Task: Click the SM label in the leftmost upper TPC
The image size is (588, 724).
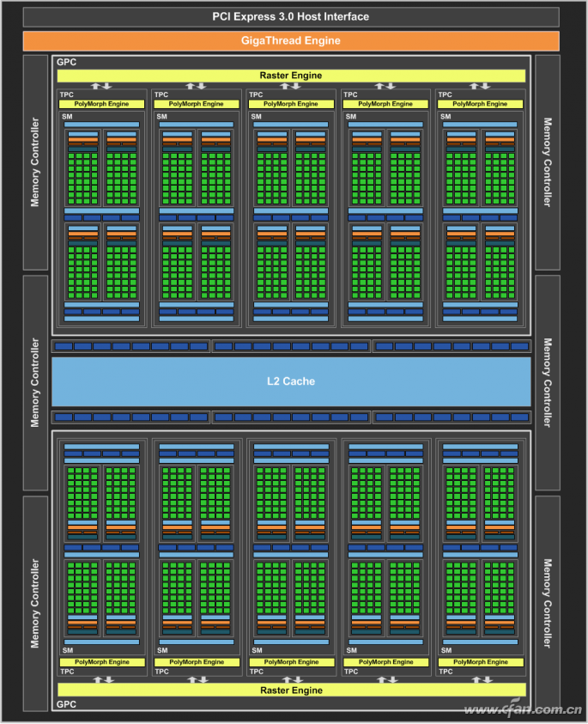Action: tap(68, 116)
